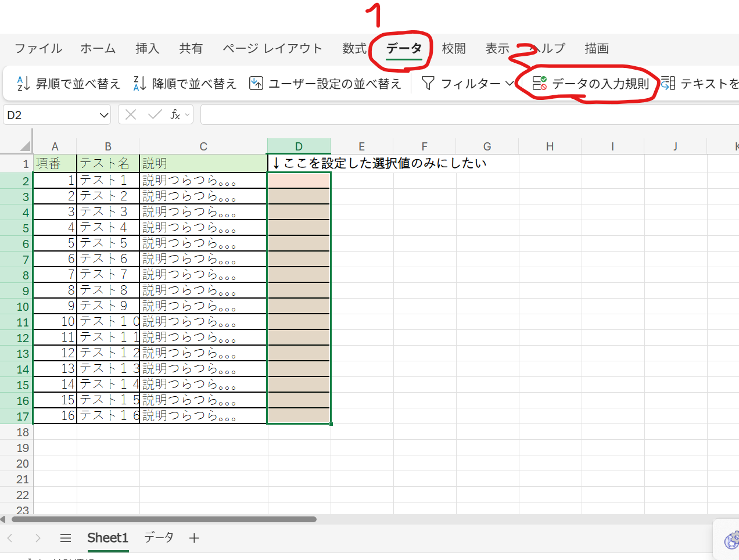The image size is (739, 560).
Task: Add a new sheet with plus icon
Action: click(x=194, y=539)
